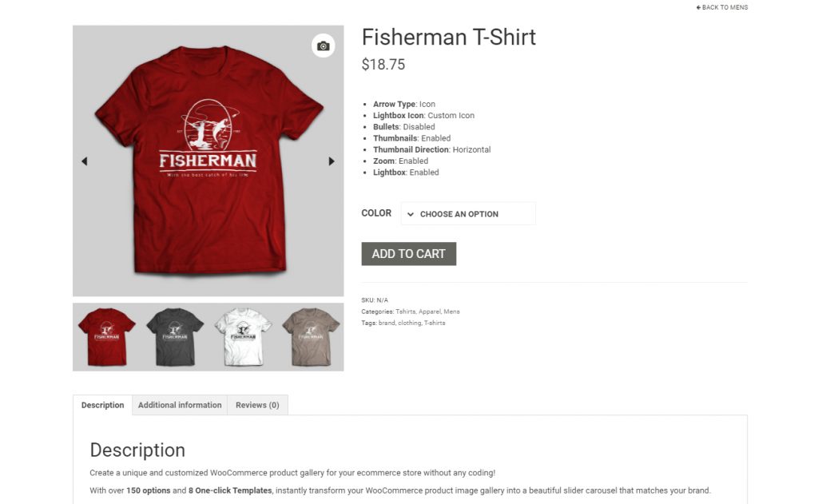
Task: Go to previous gallery image arrow
Action: pos(85,161)
